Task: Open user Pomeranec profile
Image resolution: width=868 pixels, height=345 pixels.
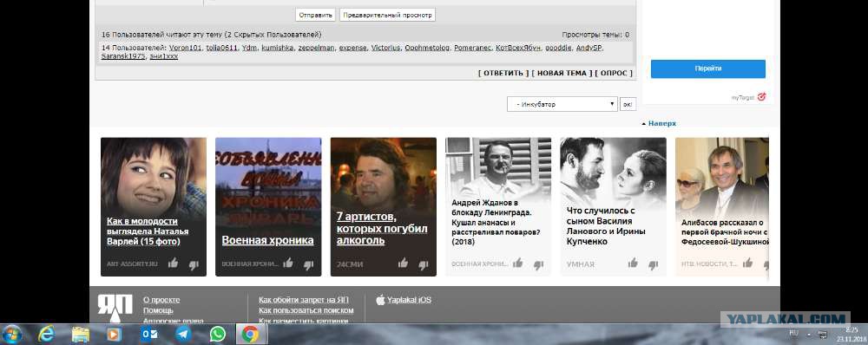Action: pyautogui.click(x=473, y=48)
